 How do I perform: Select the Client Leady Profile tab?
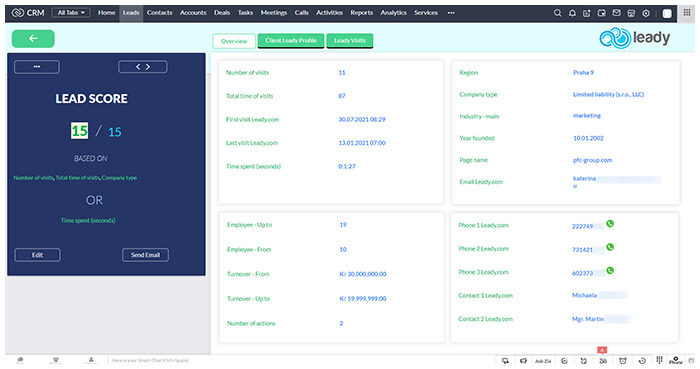coord(291,41)
